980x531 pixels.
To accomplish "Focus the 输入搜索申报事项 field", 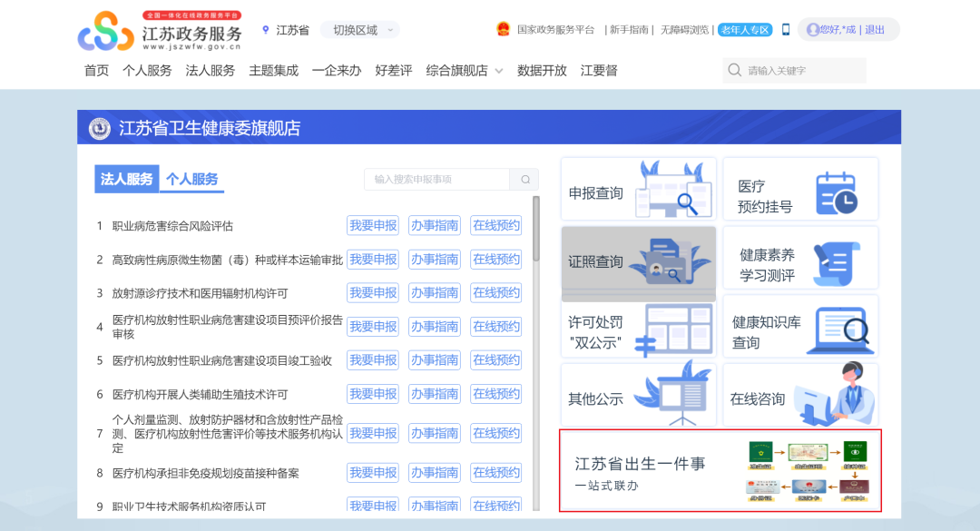I will pyautogui.click(x=436, y=180).
